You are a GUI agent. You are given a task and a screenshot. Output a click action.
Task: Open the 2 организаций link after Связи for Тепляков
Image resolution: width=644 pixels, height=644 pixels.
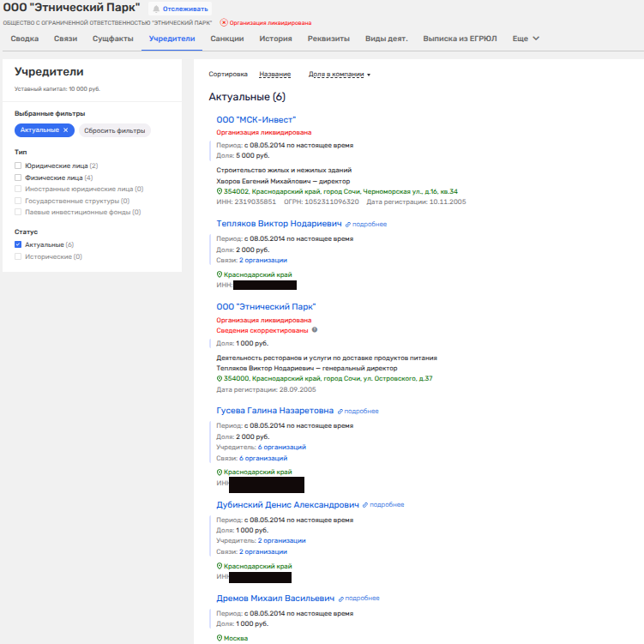click(x=262, y=260)
